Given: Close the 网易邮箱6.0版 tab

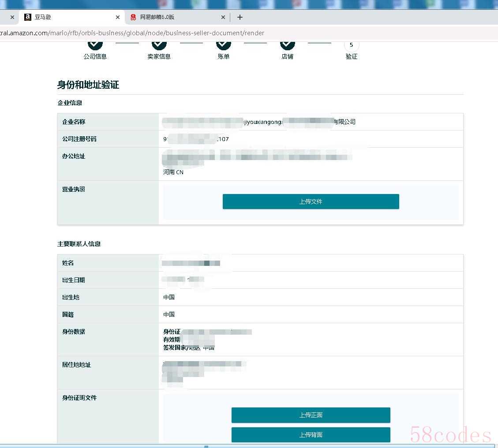Looking at the screenshot, I should [x=223, y=17].
